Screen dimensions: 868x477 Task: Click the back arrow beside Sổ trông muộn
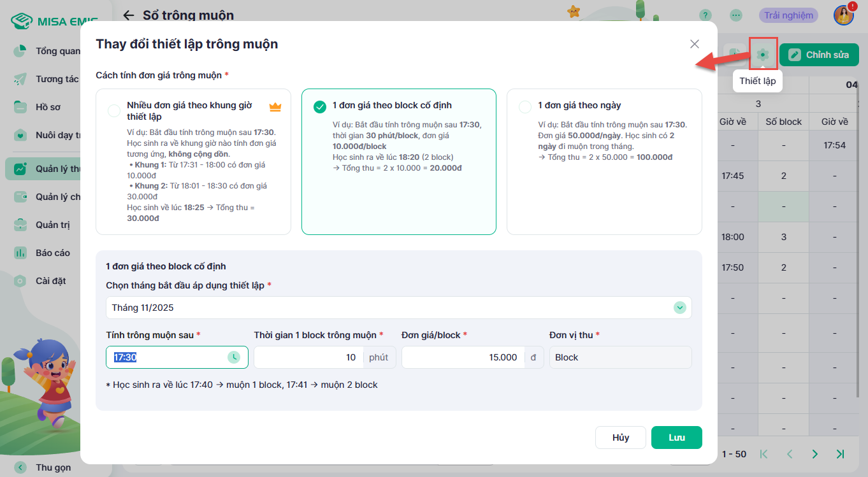click(x=129, y=15)
